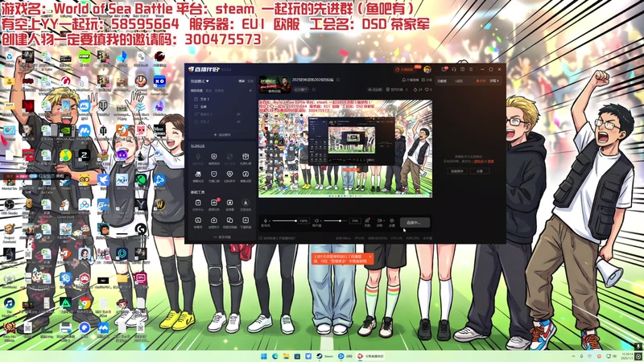Click the orange link in message panel hint

coord(478,162)
